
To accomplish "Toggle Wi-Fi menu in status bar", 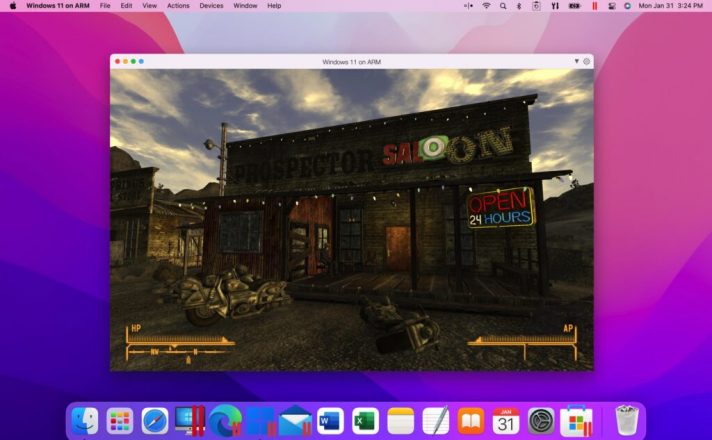I will click(x=486, y=6).
